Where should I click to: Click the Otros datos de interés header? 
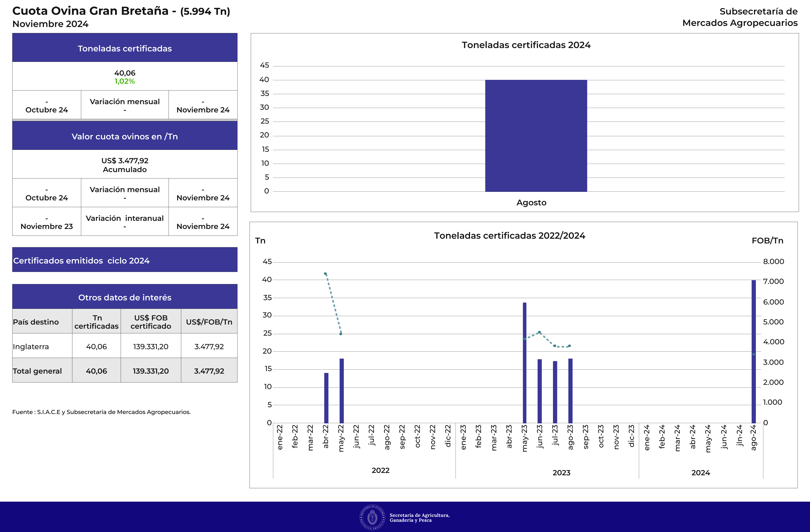tap(125, 297)
